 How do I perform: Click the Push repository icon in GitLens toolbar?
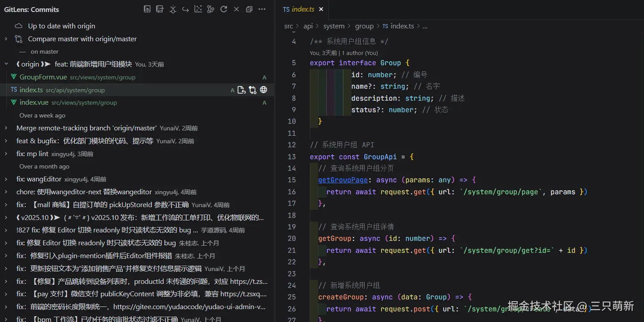click(147, 9)
